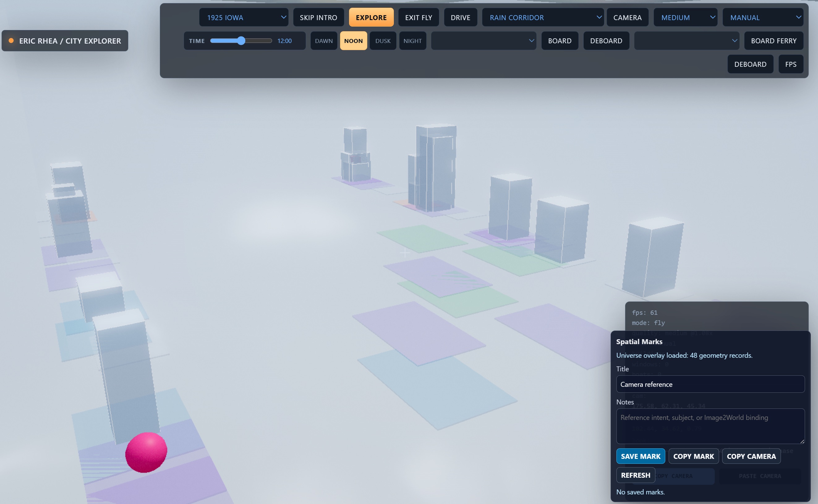Open the 1925 IOWA scene dropdown

[244, 17]
